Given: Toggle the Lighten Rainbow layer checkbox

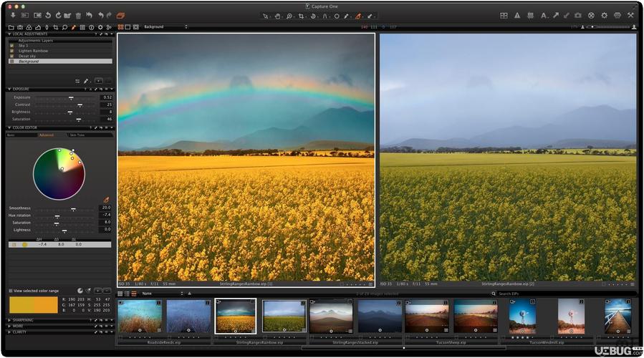Looking at the screenshot, I should (12, 51).
